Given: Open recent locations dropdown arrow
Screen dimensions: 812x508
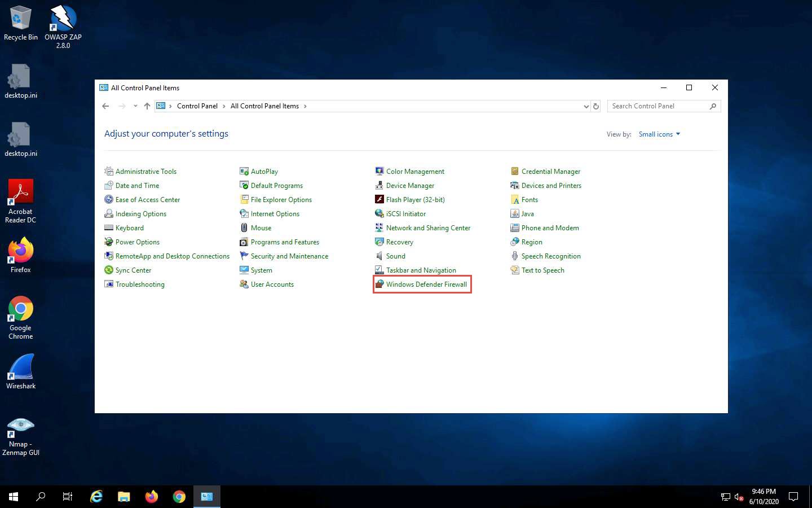Looking at the screenshot, I should 135,106.
